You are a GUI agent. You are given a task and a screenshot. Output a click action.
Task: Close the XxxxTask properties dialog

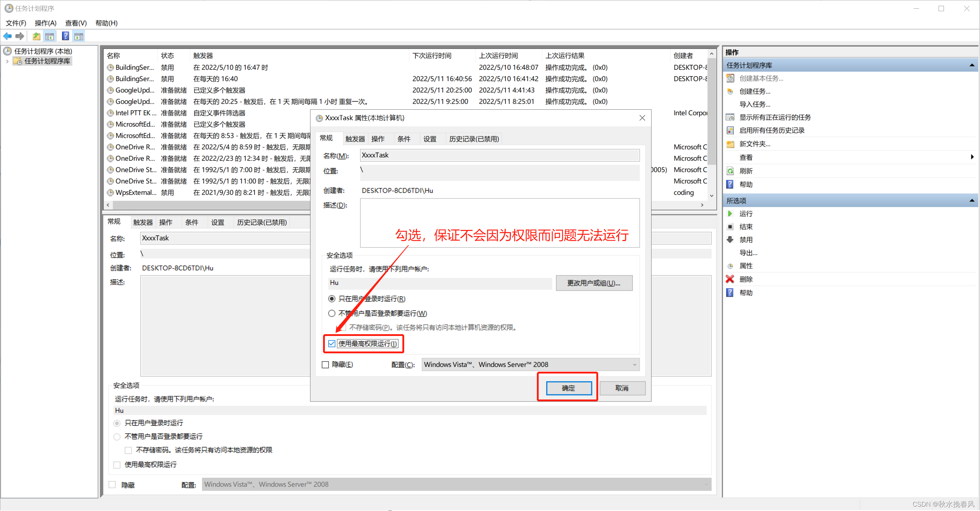[x=642, y=118]
